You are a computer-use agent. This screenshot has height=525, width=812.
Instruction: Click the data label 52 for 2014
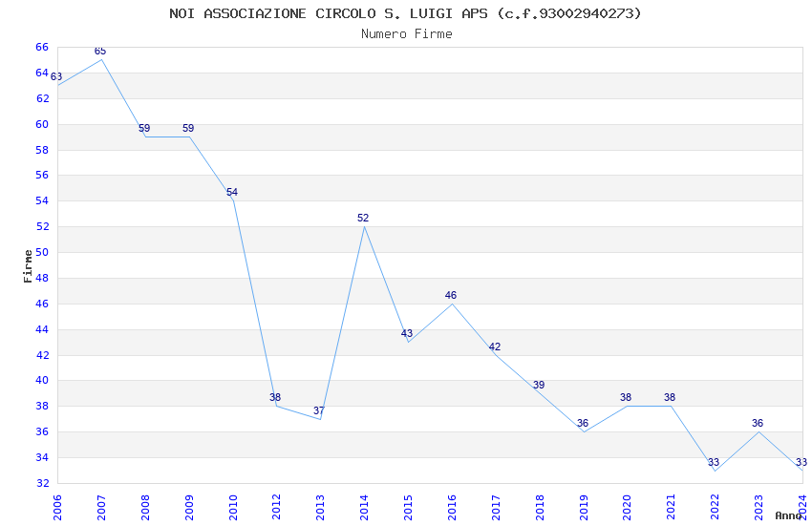[x=363, y=218]
